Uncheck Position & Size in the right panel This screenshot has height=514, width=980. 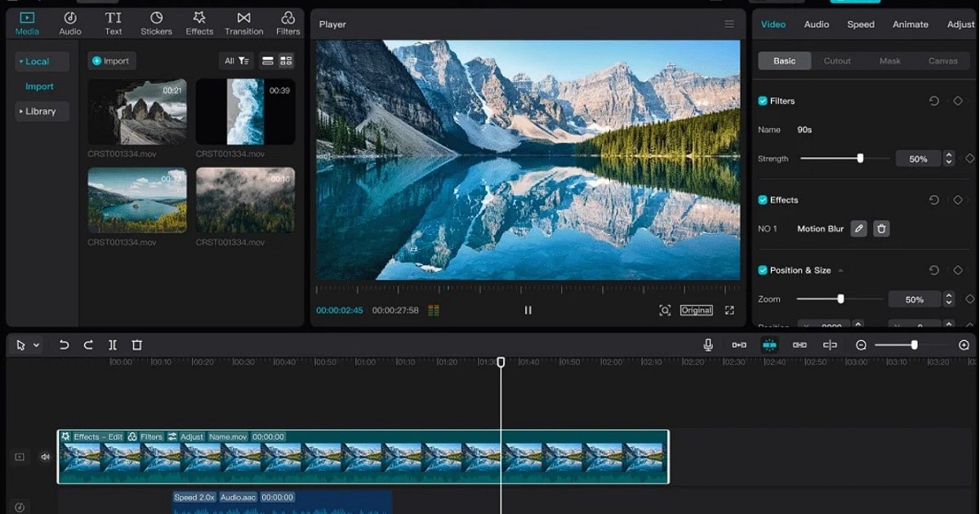(x=762, y=270)
